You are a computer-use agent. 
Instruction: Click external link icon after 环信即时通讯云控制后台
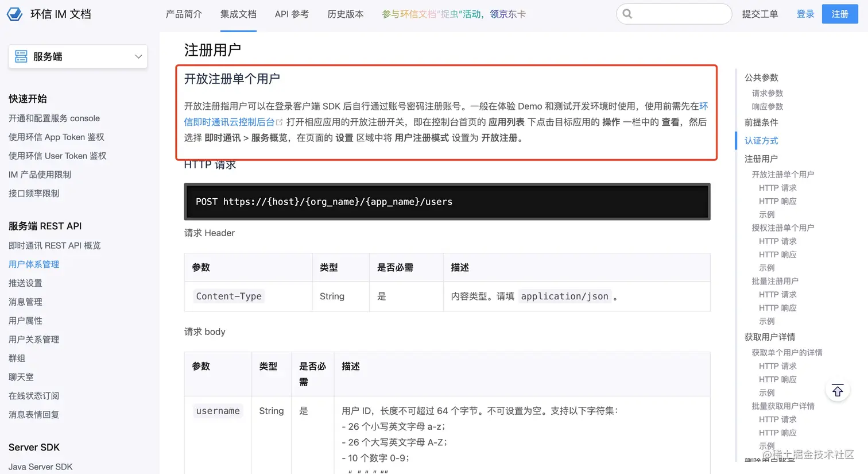coord(280,122)
